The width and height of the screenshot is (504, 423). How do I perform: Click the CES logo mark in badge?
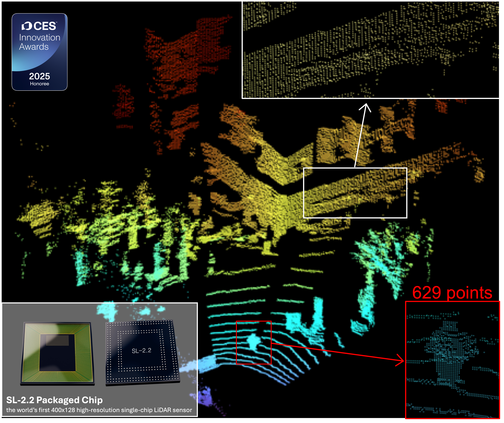click(39, 26)
